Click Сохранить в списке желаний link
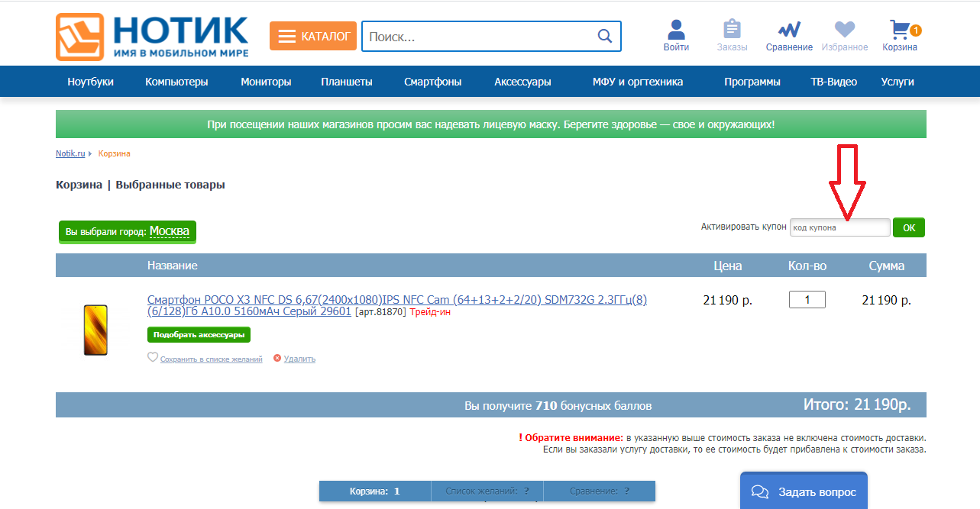 click(x=211, y=359)
